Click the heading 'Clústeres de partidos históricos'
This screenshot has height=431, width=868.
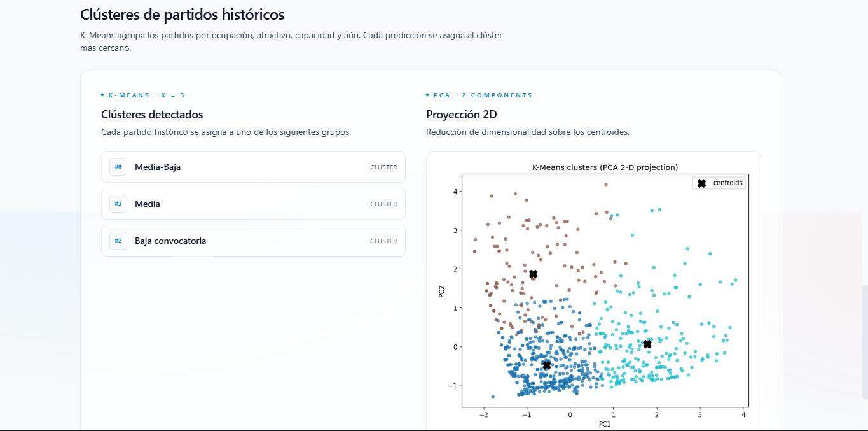pos(183,15)
